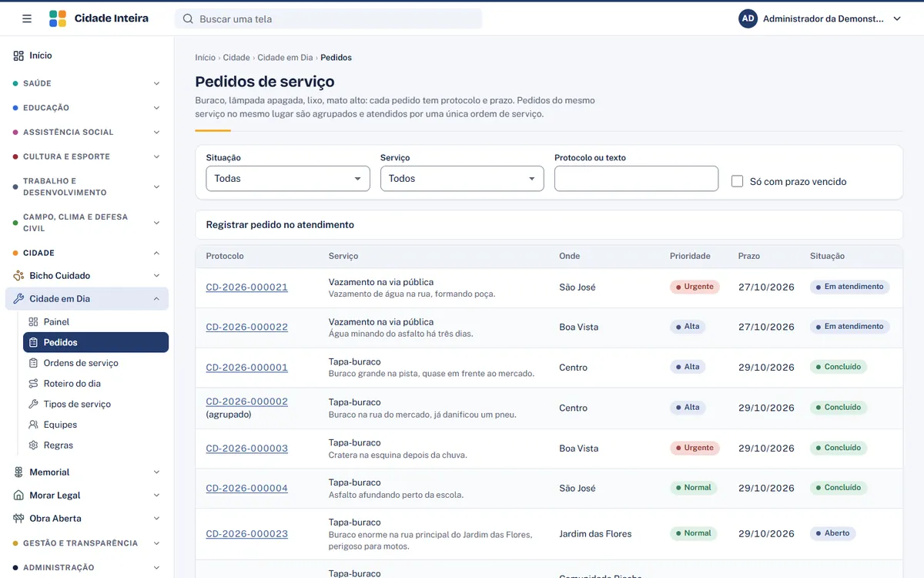Click the Equipes people icon
Viewport: 924px width, 578px height.
coord(33,425)
